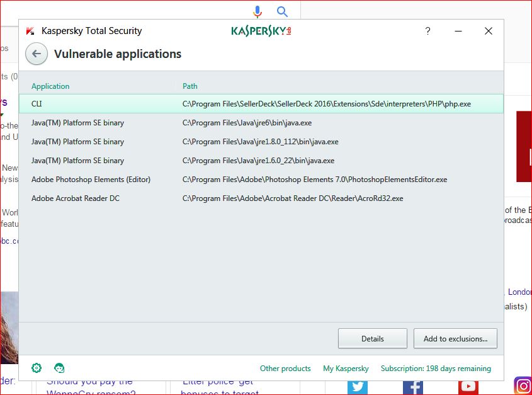Close the Kaspersky window

click(488, 31)
